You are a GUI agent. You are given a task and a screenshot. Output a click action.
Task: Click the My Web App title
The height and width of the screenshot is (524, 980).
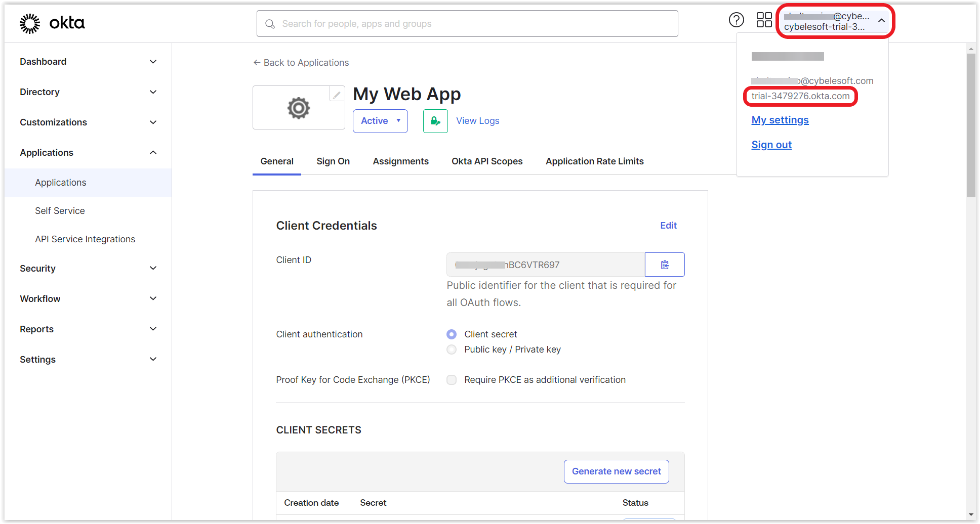pos(407,94)
